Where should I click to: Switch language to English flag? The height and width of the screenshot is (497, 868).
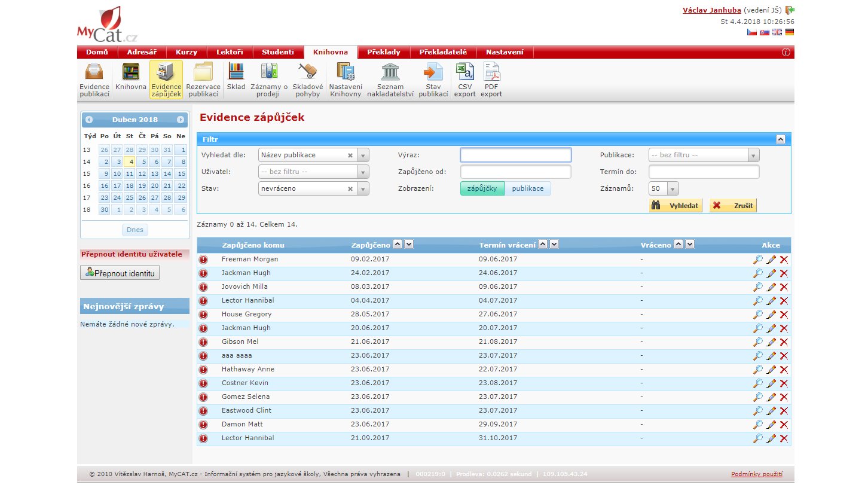[777, 32]
